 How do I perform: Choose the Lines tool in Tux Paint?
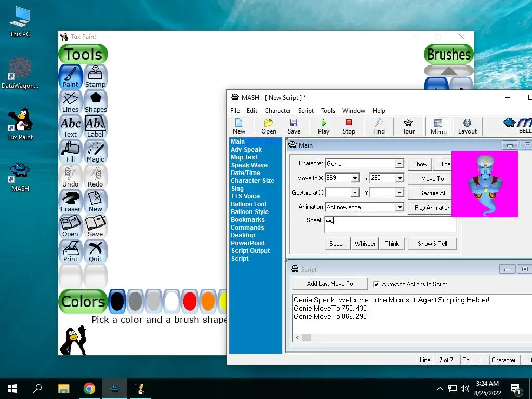(x=71, y=102)
